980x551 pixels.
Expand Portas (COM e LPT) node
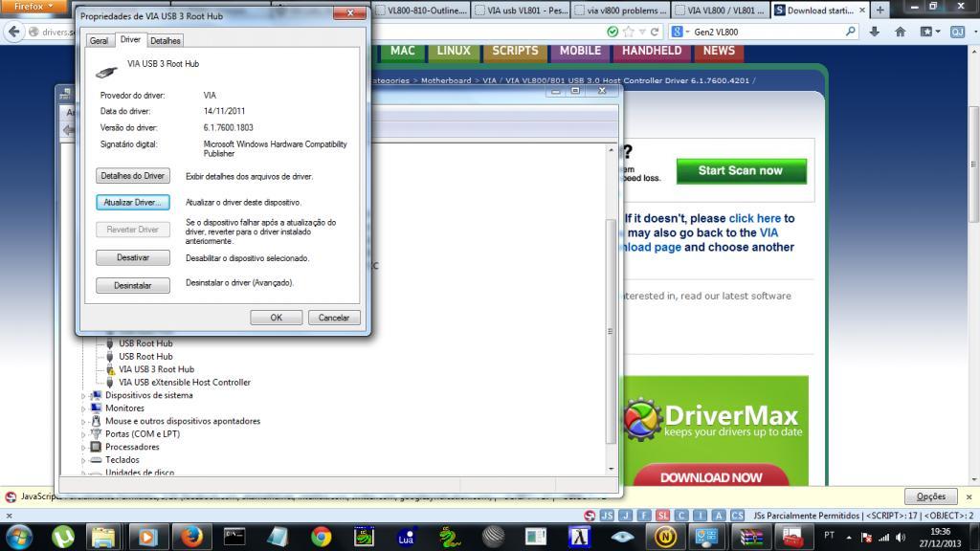tap(83, 435)
